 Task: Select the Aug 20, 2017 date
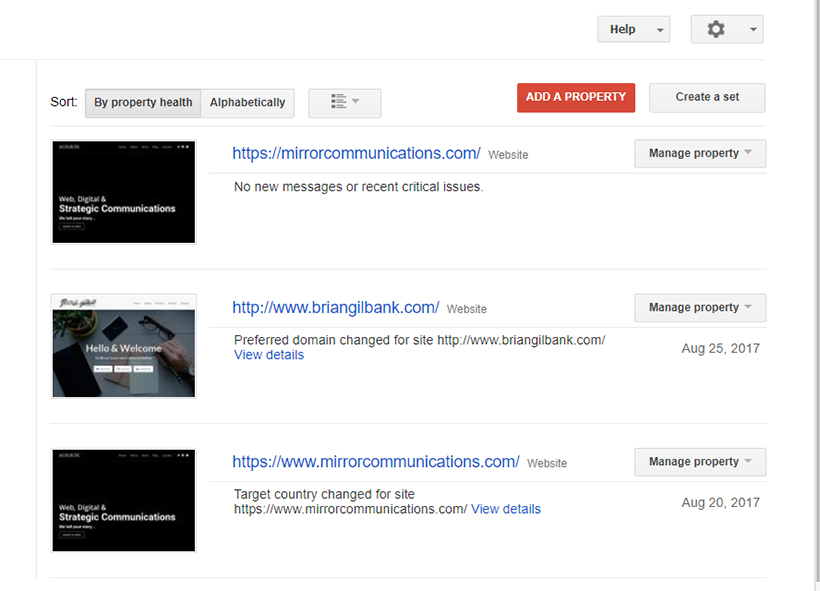720,503
